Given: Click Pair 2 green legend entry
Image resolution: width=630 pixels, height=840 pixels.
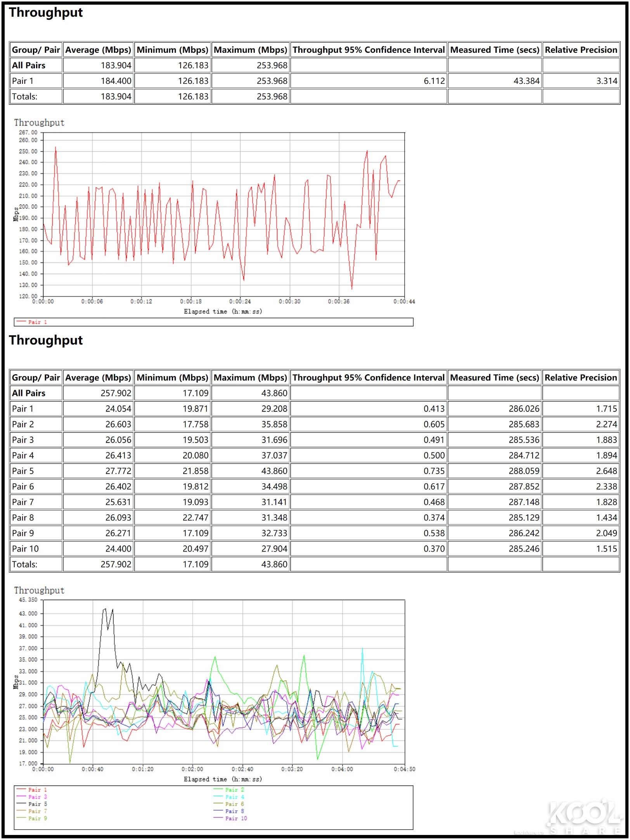Looking at the screenshot, I should (229, 790).
